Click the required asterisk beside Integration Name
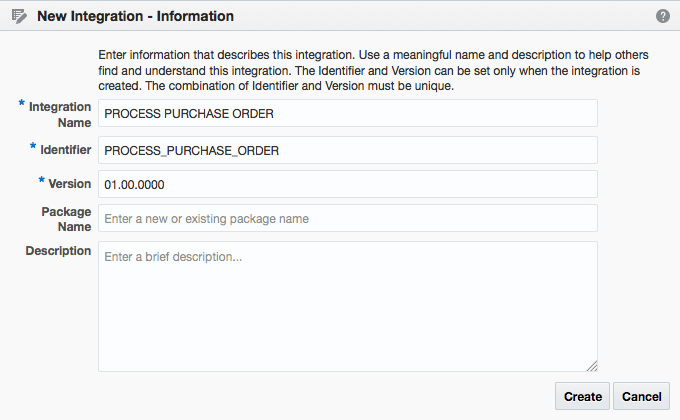This screenshot has width=680, height=420. coord(21,103)
